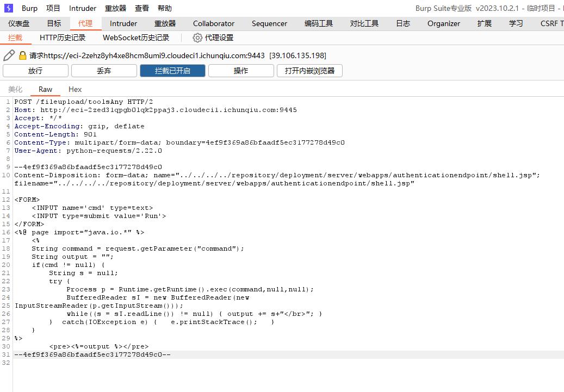Click the 'String output = "";' line
This screenshot has height=392, width=564.
[x=72, y=257]
